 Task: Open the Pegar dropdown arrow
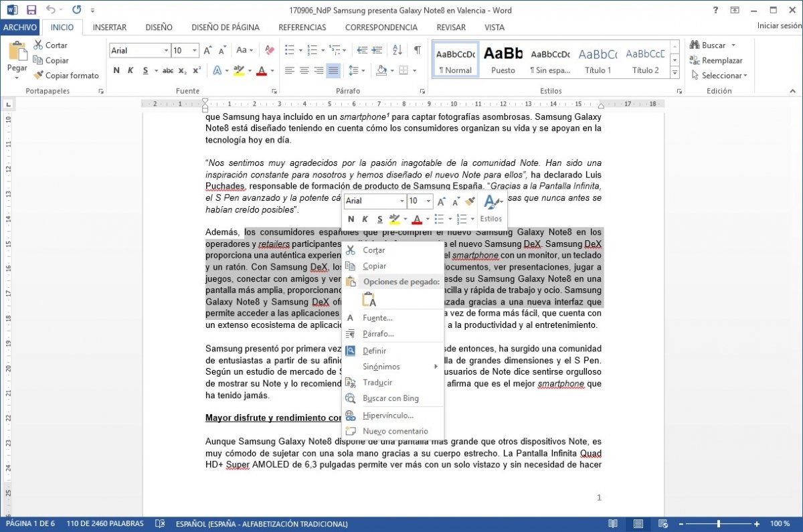click(x=17, y=78)
